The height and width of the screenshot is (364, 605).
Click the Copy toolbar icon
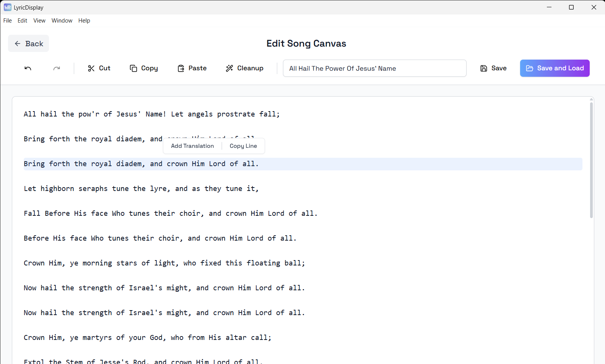[133, 68]
